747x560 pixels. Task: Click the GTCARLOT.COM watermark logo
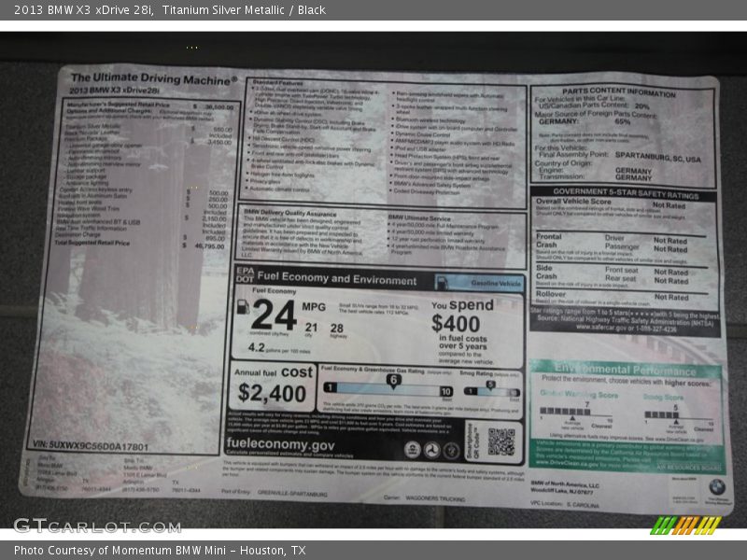96,525
